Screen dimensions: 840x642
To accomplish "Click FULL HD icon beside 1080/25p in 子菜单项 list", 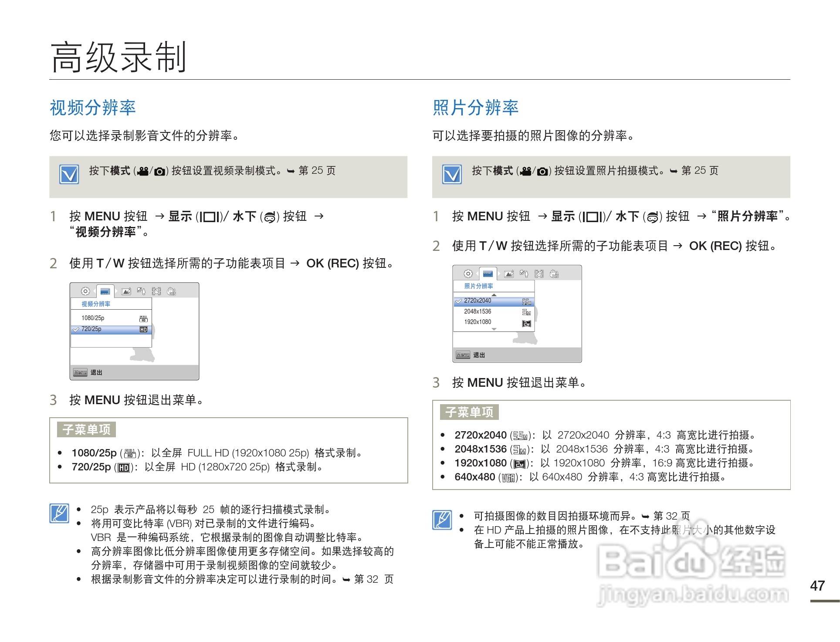I will [x=130, y=454].
